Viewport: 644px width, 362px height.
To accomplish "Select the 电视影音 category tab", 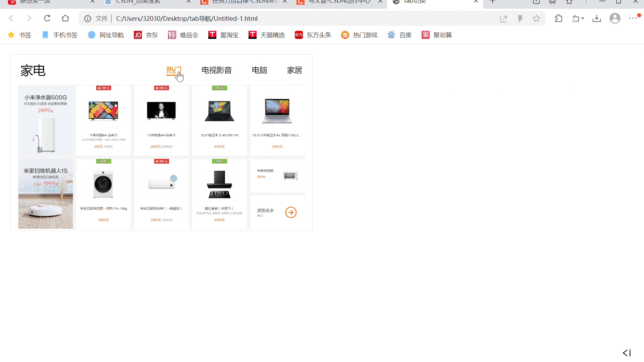I will click(x=217, y=70).
